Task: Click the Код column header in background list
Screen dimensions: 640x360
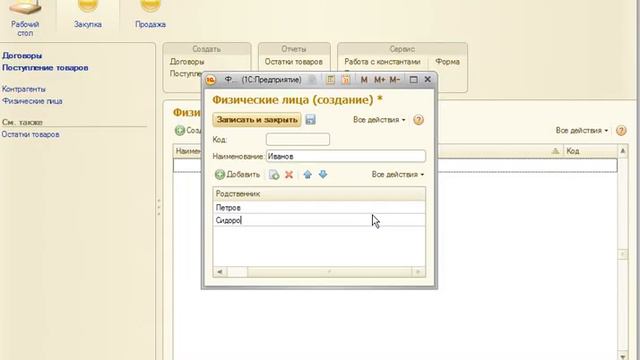Action: click(590, 151)
